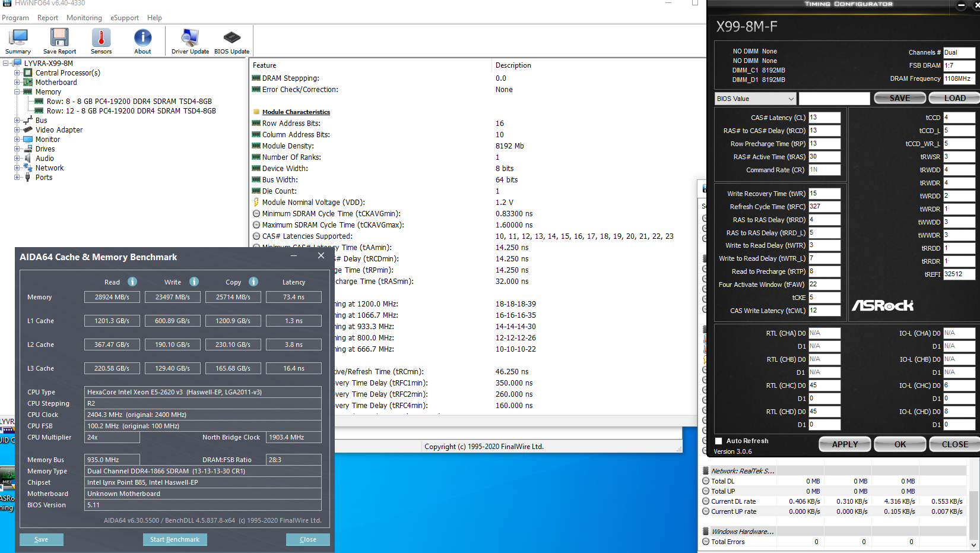The height and width of the screenshot is (553, 980).
Task: Open the Monitoring menu
Action: click(x=84, y=18)
